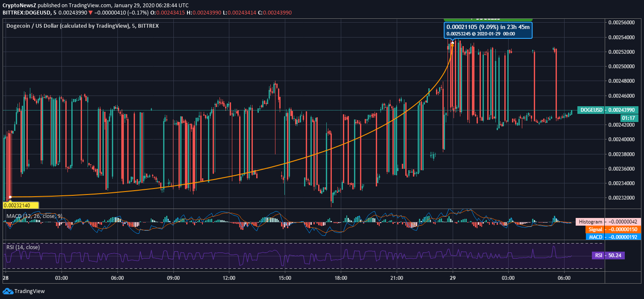Click the orange marker at the curve's peak
Image resolution: width=644 pixels, height=299 pixels.
(x=452, y=43)
